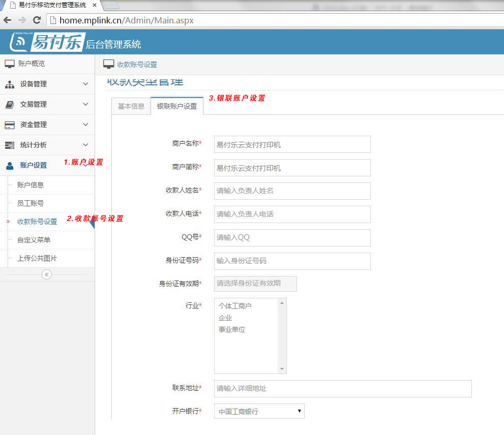The height and width of the screenshot is (435, 504).
Task: Click the 统计分析 list icon
Action: [x=10, y=145]
